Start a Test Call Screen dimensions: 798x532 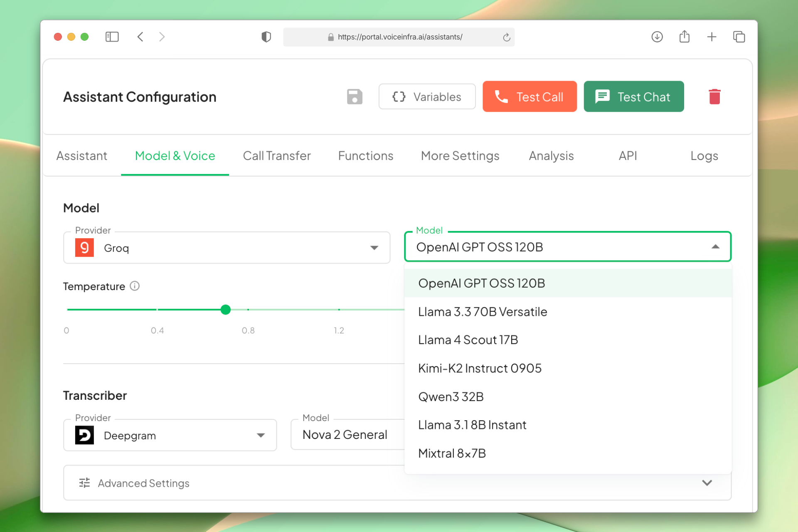[530, 97]
